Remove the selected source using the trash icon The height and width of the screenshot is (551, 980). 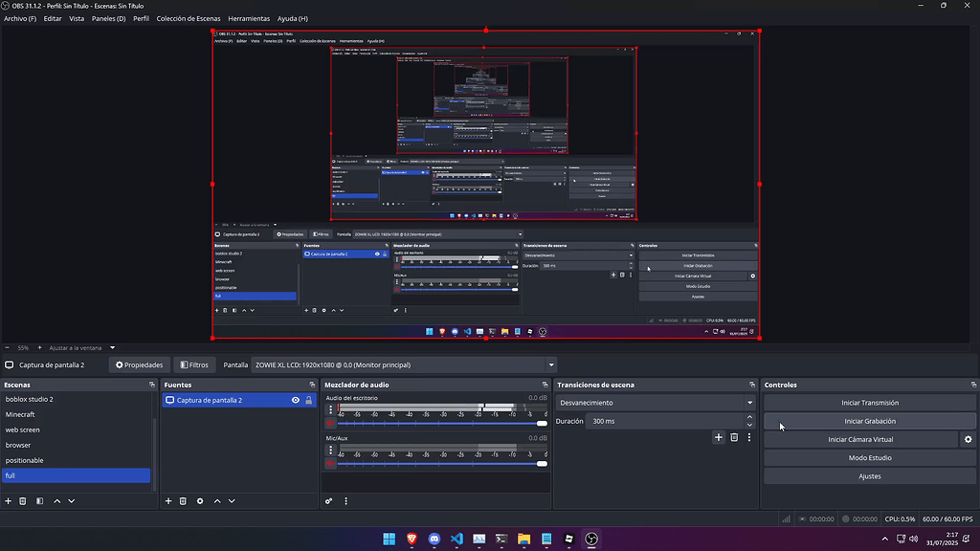tap(182, 500)
